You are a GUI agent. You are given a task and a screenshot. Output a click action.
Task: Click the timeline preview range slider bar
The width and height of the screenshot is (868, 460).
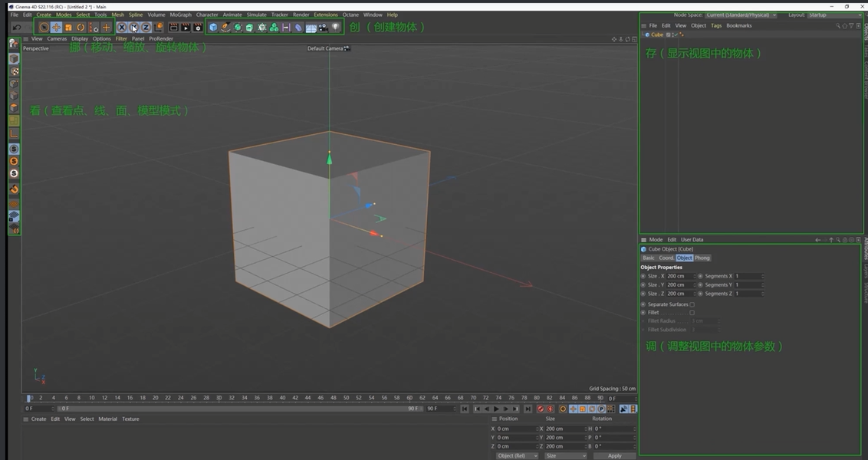click(x=239, y=409)
